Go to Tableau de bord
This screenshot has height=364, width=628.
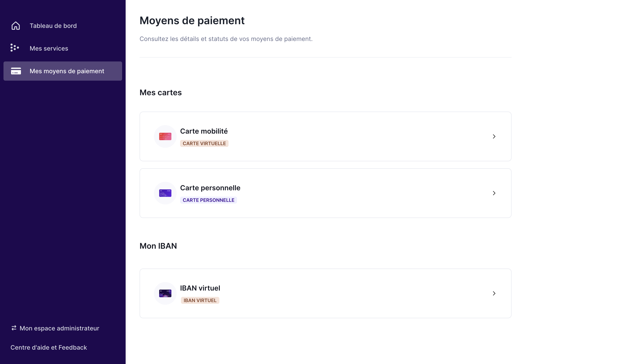click(x=53, y=26)
